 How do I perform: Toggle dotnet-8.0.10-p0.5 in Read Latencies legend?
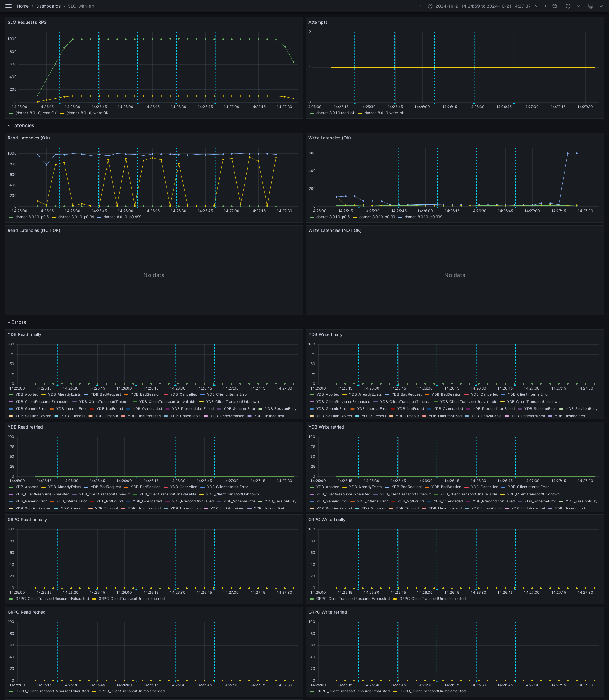point(32,217)
